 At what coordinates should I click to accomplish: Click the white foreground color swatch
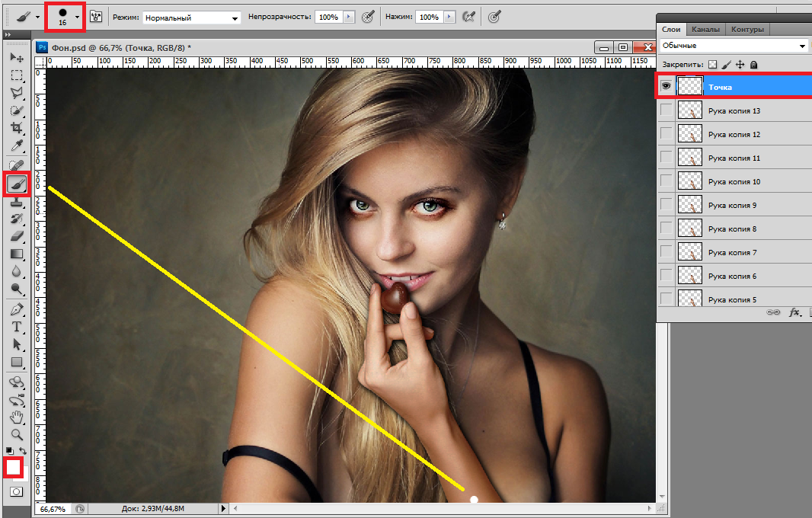coord(13,467)
